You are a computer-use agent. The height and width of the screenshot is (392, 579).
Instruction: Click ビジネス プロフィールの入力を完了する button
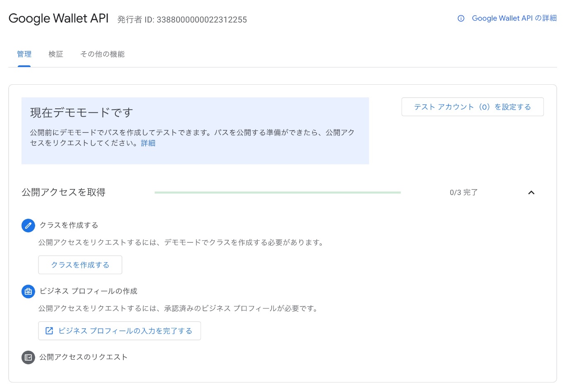120,331
